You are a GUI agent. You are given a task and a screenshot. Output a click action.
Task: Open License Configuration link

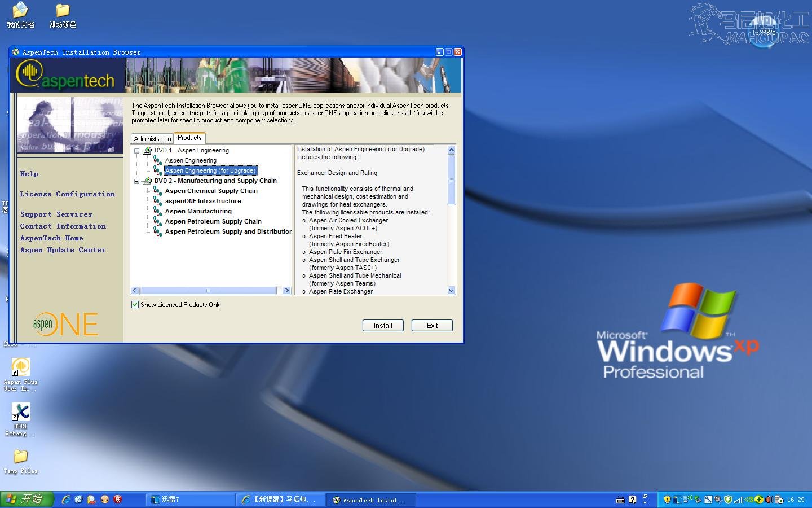68,194
